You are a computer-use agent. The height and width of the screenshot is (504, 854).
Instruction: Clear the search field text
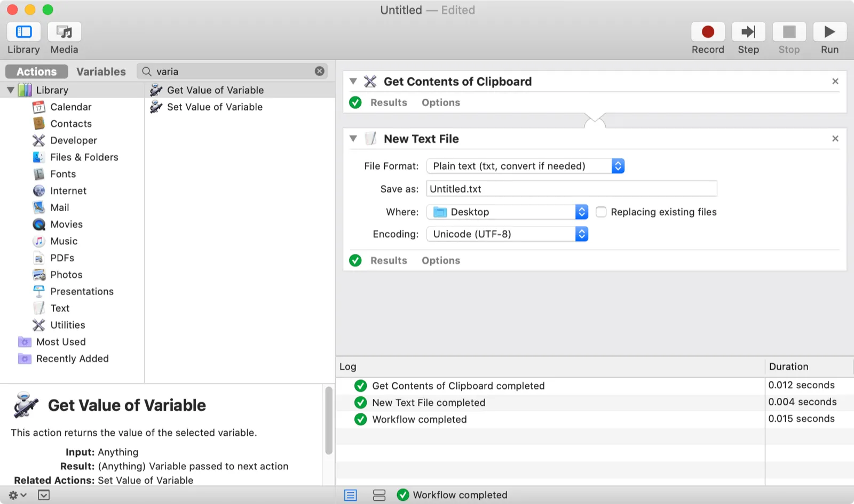[x=320, y=71]
